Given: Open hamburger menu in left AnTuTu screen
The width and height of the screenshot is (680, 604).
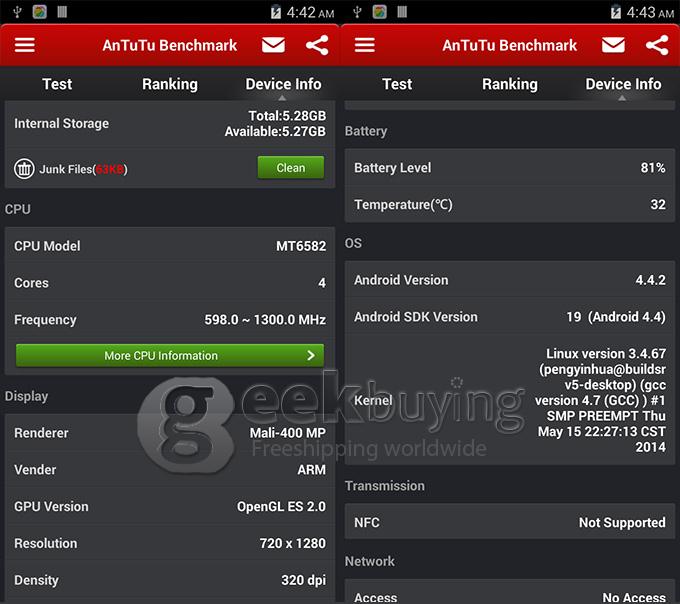Looking at the screenshot, I should click(25, 45).
